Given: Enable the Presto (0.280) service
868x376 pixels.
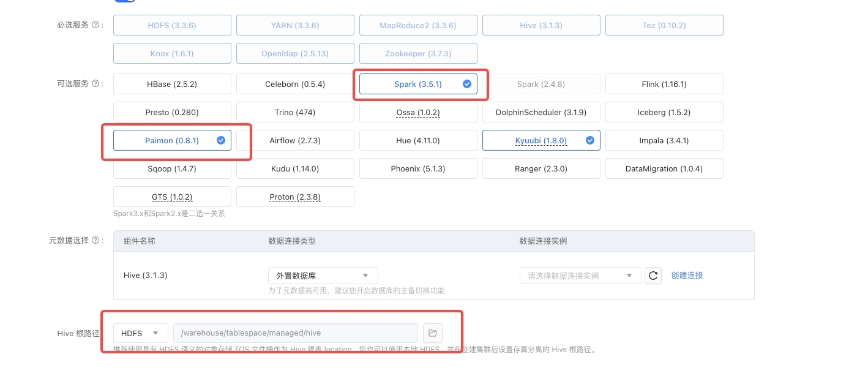Looking at the screenshot, I should (x=172, y=112).
